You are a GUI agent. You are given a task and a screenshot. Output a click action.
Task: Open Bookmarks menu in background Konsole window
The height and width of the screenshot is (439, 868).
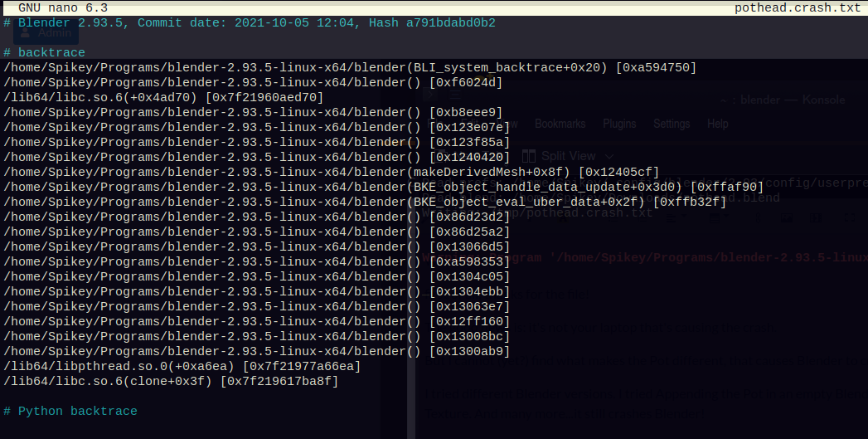coord(560,124)
